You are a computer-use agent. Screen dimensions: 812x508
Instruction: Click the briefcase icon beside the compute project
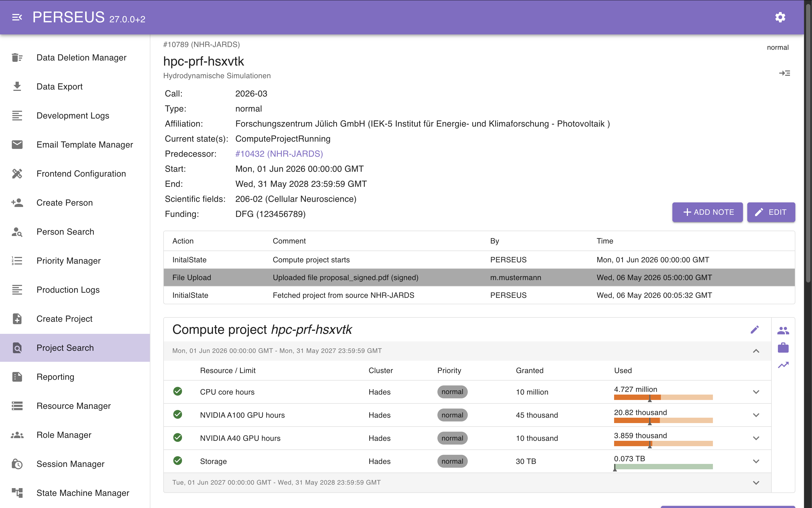point(783,347)
